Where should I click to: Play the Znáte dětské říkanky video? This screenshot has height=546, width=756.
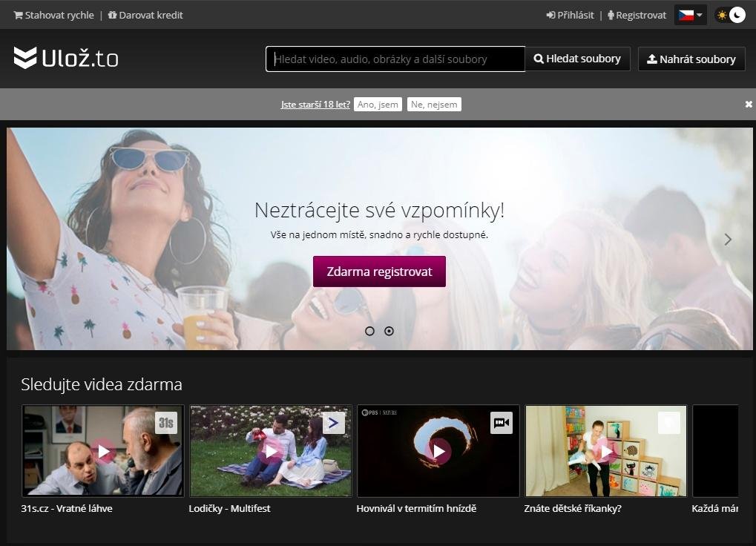pos(606,451)
